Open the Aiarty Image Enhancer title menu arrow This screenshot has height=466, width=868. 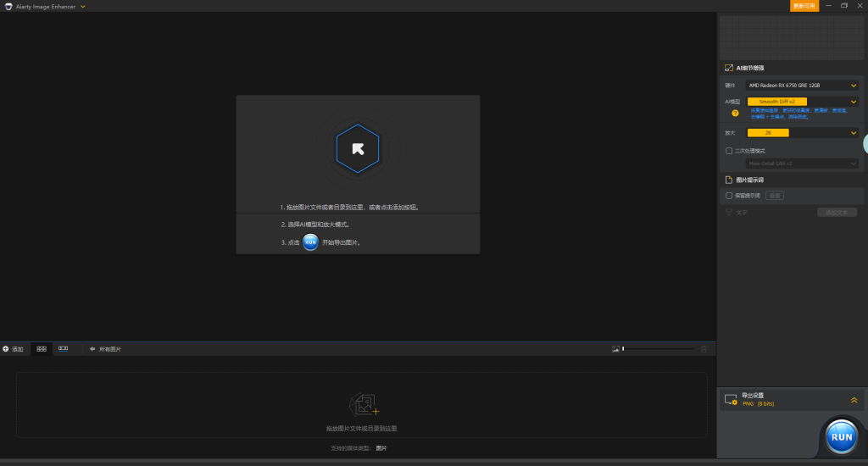[x=83, y=6]
